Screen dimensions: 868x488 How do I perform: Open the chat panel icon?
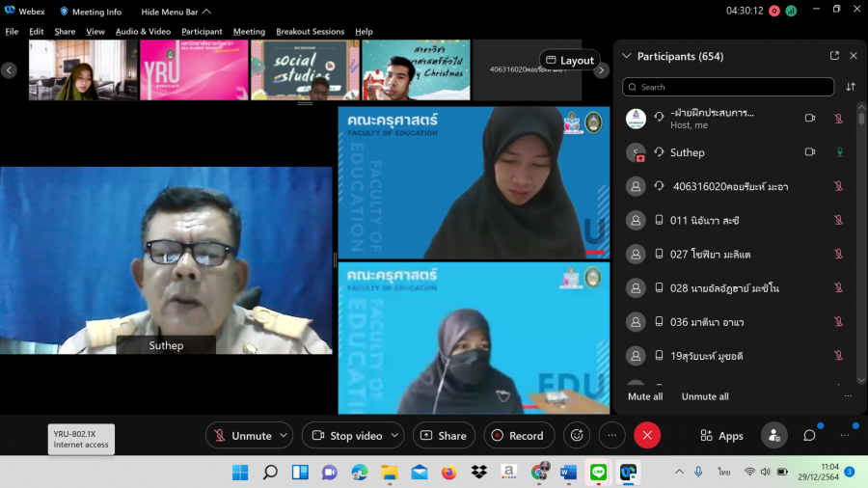coord(809,436)
